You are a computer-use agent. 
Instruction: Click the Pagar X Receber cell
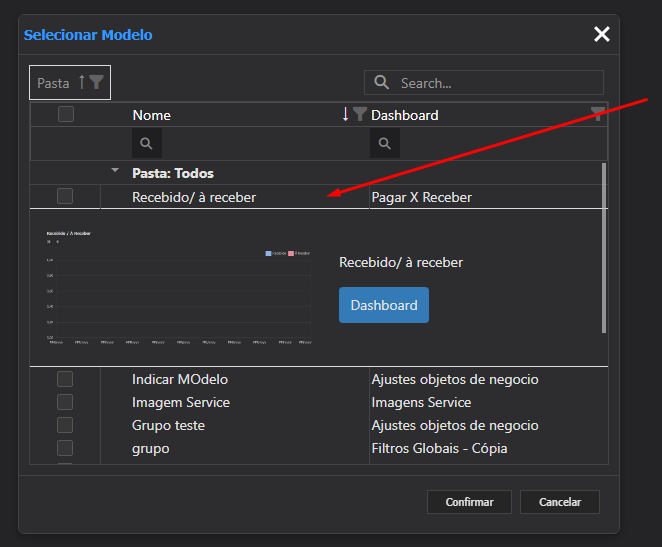point(421,197)
